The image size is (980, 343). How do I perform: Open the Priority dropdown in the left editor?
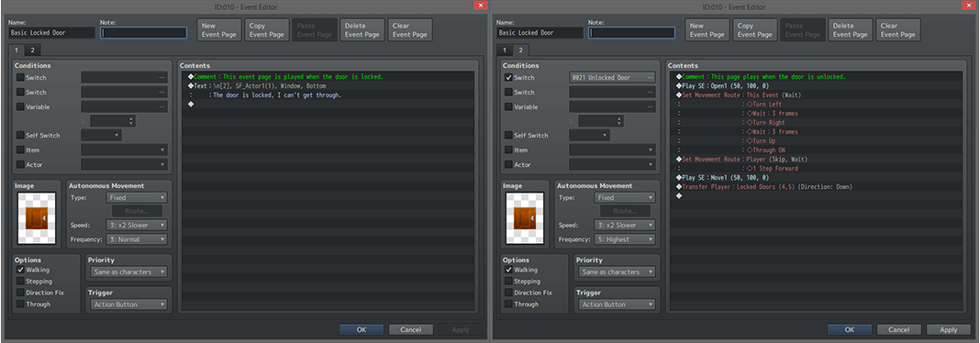pyautogui.click(x=128, y=271)
